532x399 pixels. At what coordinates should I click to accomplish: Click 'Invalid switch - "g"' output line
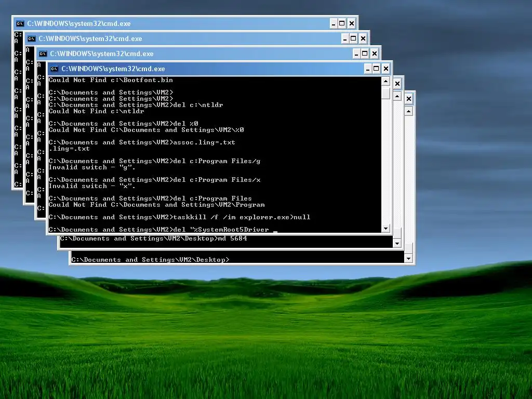point(92,167)
